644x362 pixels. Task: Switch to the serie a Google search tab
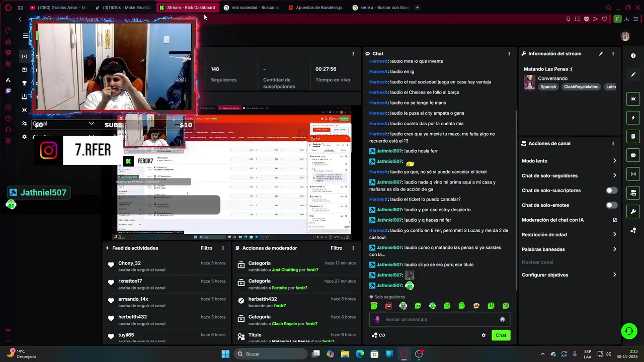pos(381,8)
